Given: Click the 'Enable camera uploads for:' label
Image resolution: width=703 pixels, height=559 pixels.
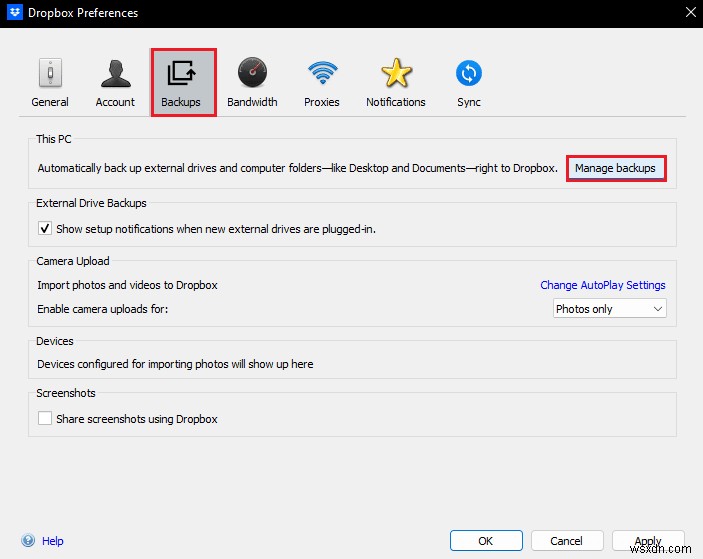Looking at the screenshot, I should click(x=103, y=309).
